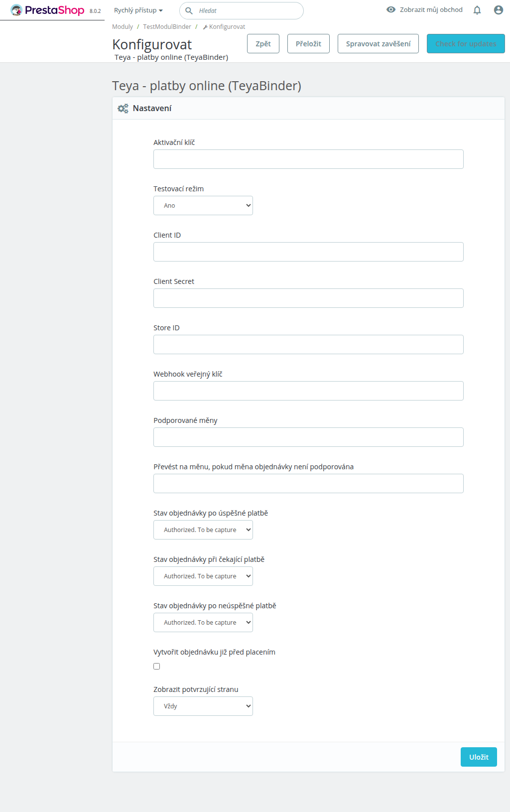Expand Stav objednávky po úspěšné platbě select
The width and height of the screenshot is (510, 812).
[x=203, y=530]
